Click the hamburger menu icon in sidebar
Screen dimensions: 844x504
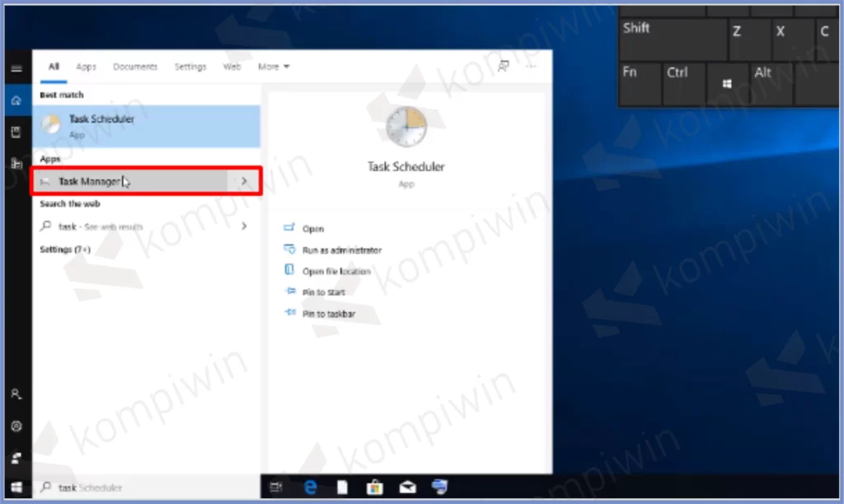tap(16, 68)
